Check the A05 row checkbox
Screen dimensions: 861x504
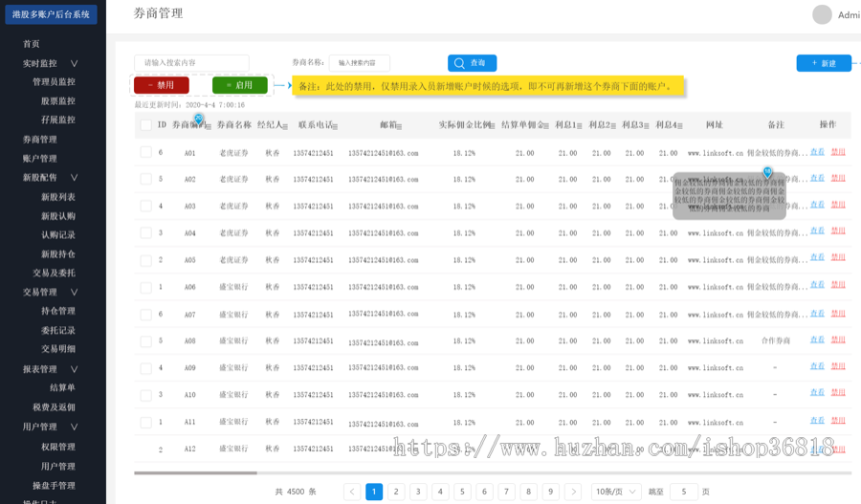146,260
